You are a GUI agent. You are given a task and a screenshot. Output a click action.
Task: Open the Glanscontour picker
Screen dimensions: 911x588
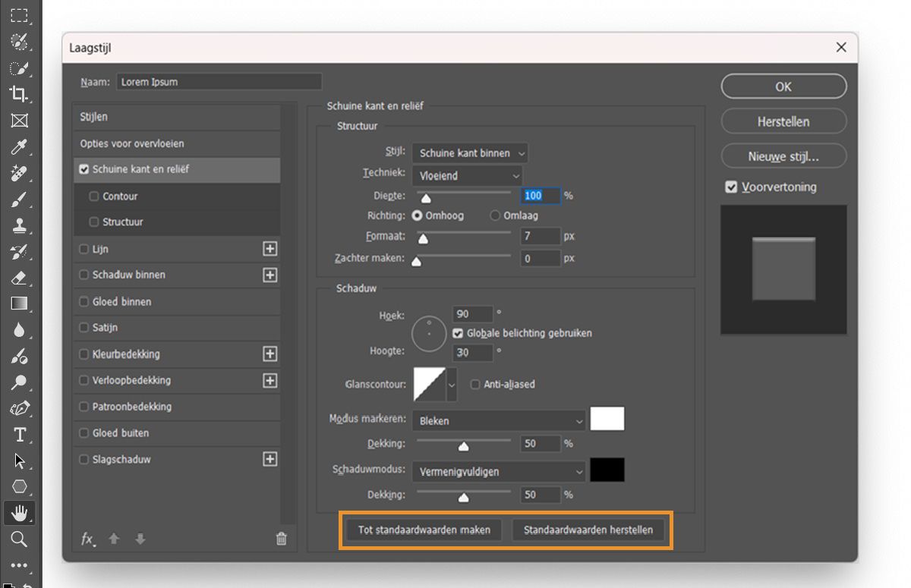(429, 385)
